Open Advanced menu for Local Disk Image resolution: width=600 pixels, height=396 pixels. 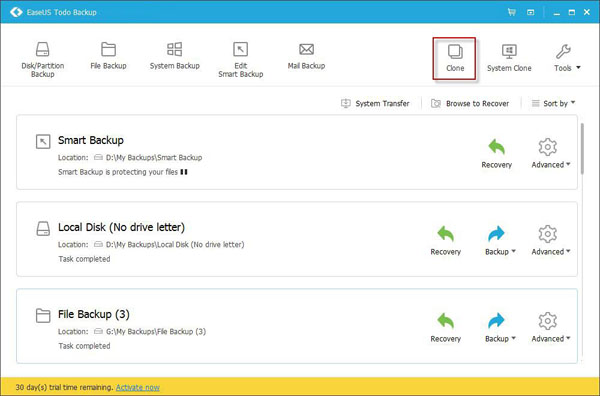[x=551, y=240]
